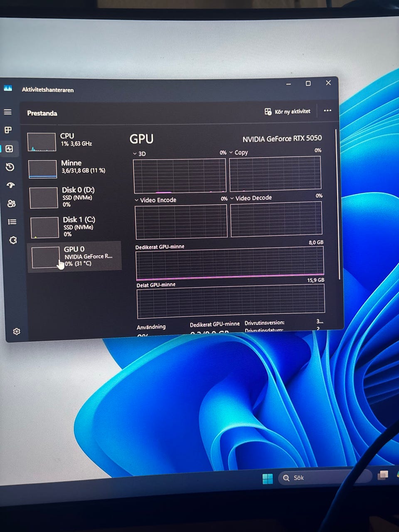Open the Windows Start menu
399x532 pixels.
pos(268,479)
